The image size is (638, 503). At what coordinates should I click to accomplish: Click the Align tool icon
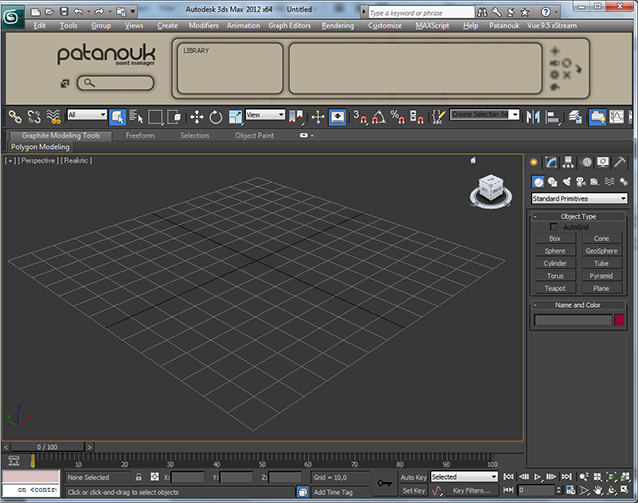click(553, 117)
